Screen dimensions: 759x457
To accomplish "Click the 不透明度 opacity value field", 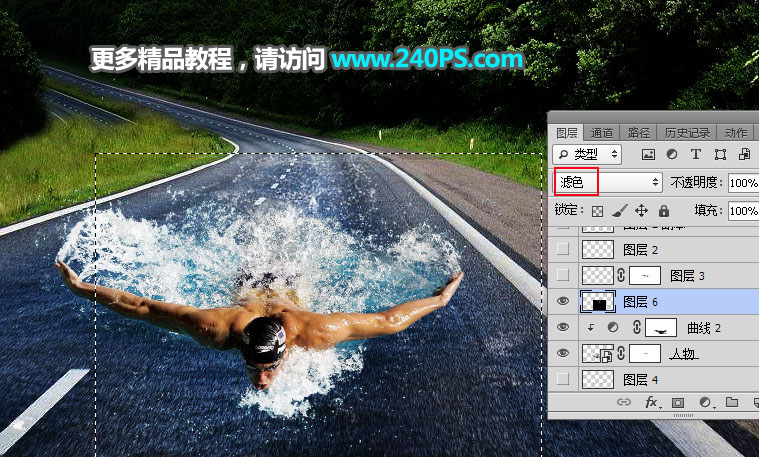I will click(x=742, y=183).
